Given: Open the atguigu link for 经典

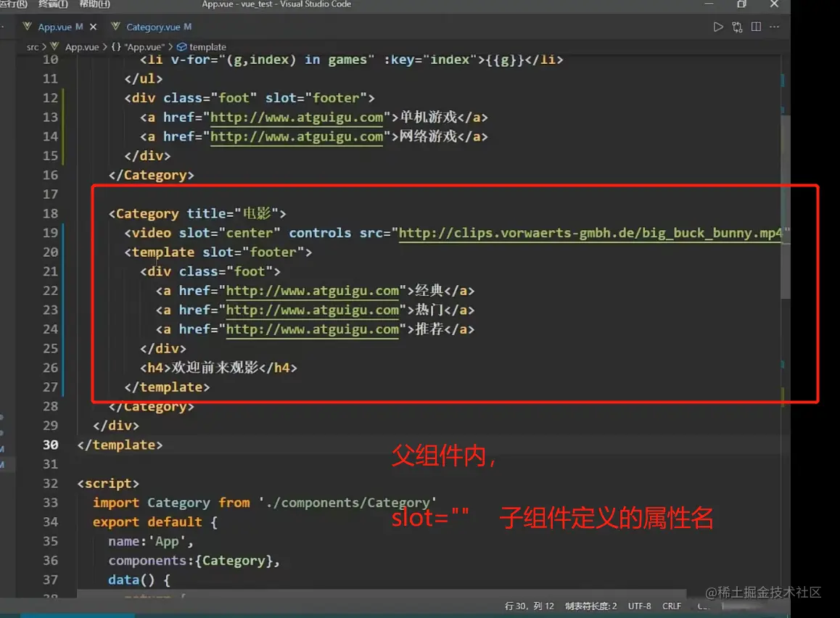Looking at the screenshot, I should click(313, 291).
